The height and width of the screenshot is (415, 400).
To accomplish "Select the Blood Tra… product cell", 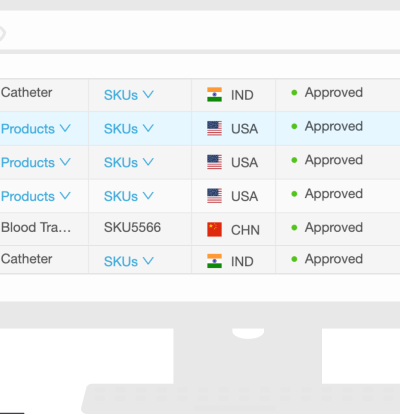I will (36, 227).
